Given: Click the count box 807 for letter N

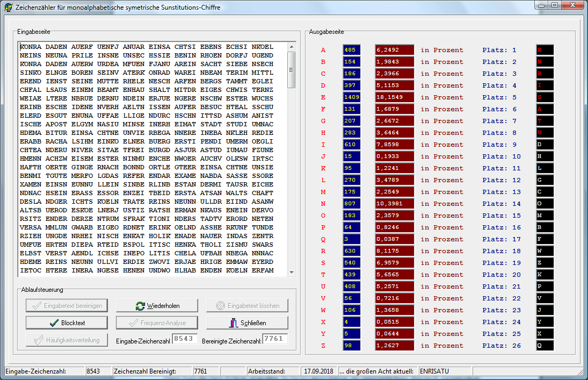Looking at the screenshot, I should (351, 204).
